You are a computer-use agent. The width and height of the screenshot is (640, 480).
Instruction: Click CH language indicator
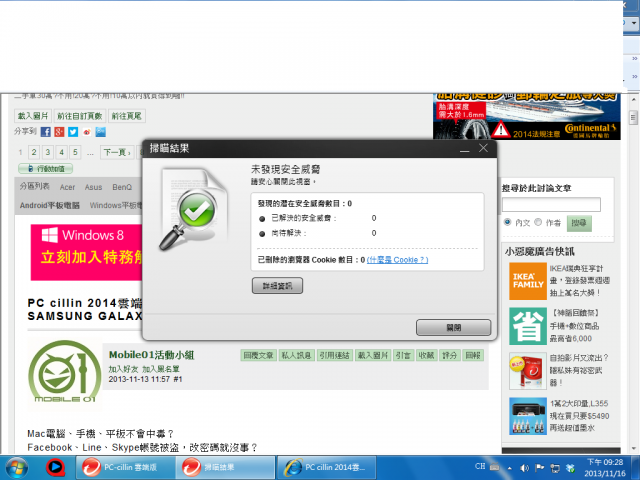pos(480,466)
